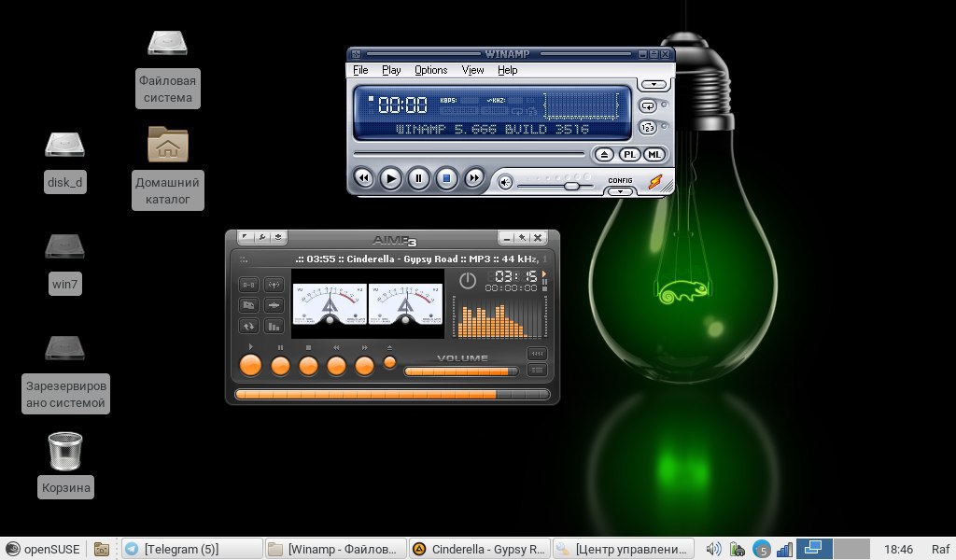Open the Play menu in Winamp
Image resolution: width=956 pixels, height=560 pixels.
(x=391, y=70)
